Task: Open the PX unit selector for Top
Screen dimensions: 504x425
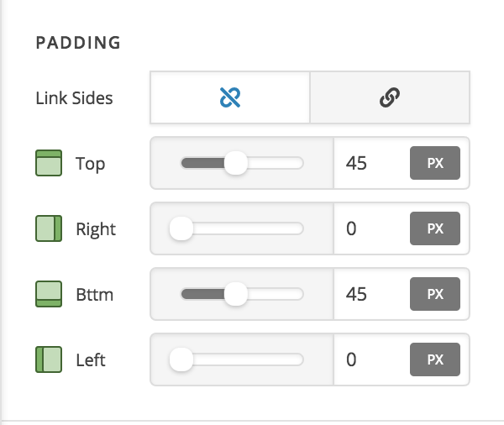Action: click(435, 163)
